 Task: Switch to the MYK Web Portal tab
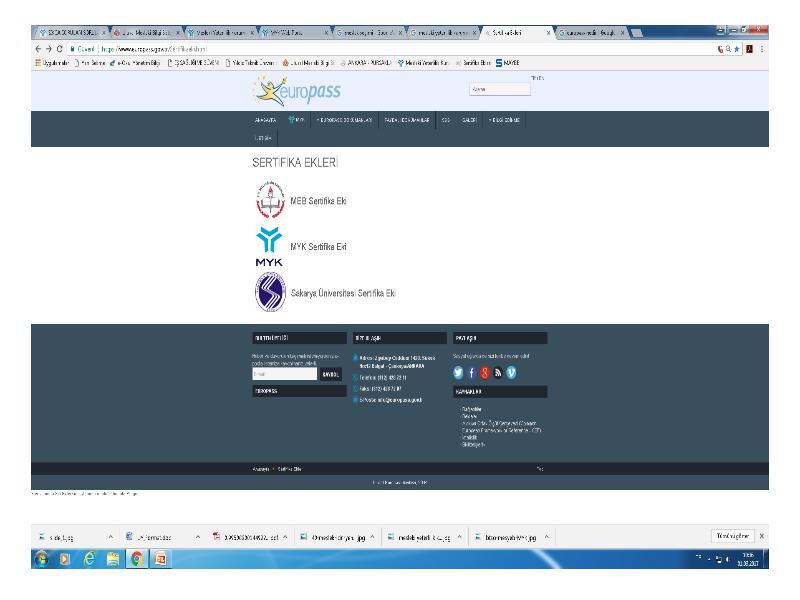point(293,33)
